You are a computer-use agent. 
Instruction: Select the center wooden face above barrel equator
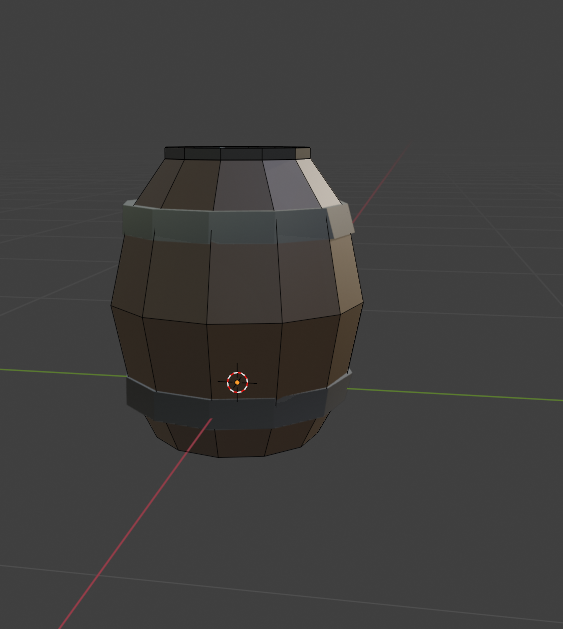pyautogui.click(x=244, y=283)
